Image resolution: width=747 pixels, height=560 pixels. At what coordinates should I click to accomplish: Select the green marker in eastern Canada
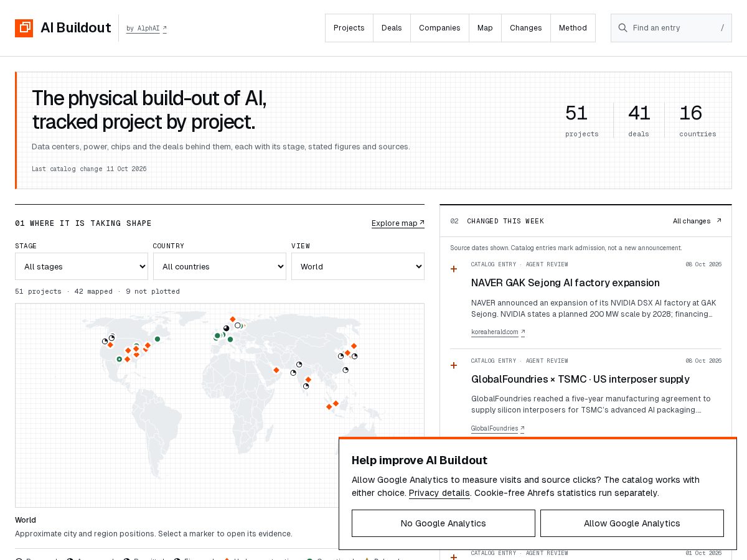point(157,339)
